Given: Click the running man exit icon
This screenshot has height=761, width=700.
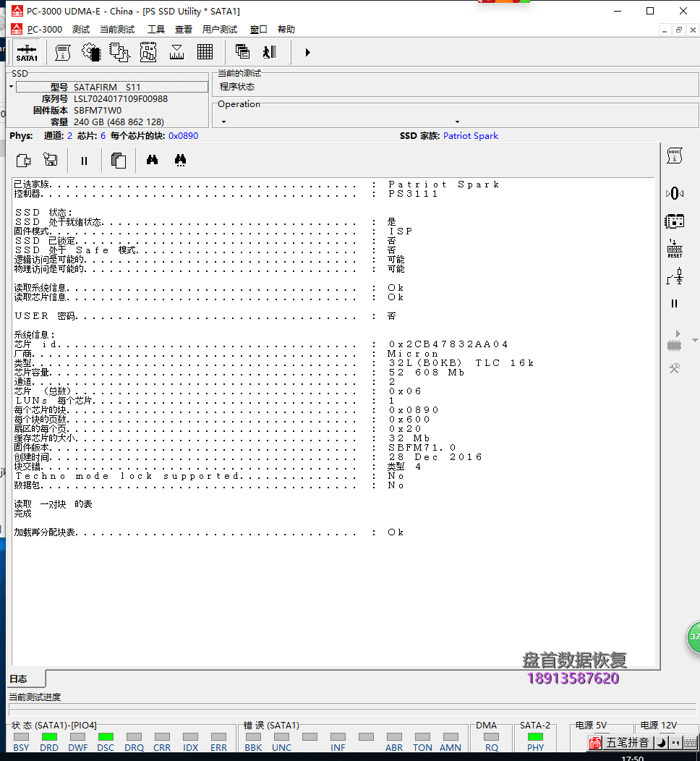Looking at the screenshot, I should [270, 52].
